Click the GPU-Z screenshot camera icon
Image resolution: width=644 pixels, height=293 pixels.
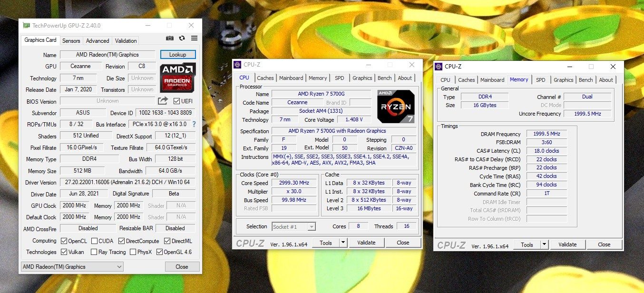coord(169,39)
